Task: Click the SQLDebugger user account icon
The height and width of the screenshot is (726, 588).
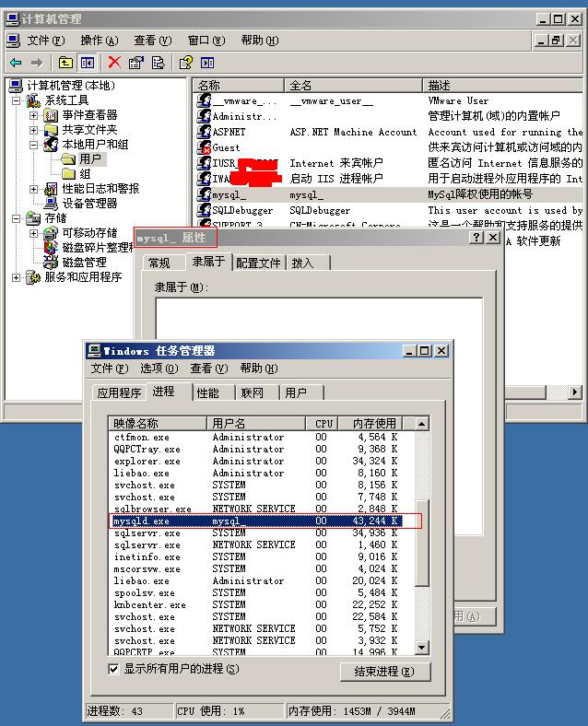Action: pos(204,210)
